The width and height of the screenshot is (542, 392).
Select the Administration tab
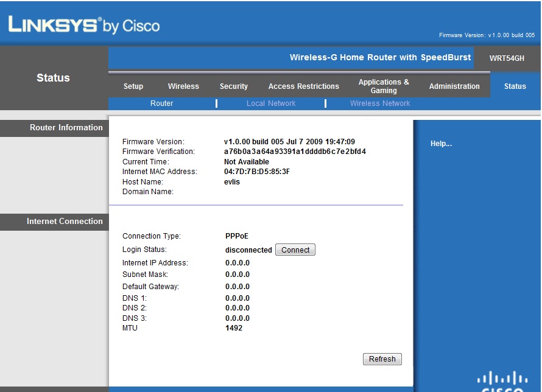click(454, 86)
